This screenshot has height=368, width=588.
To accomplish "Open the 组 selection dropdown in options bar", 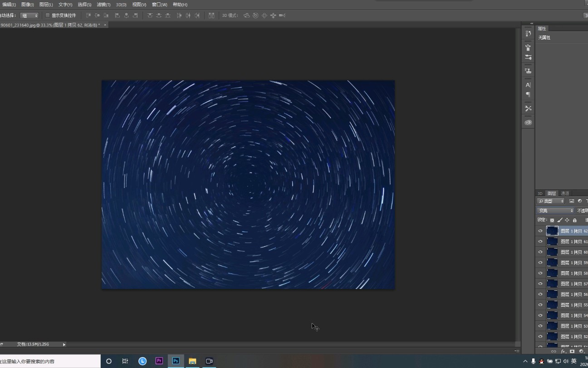I will coord(30,15).
